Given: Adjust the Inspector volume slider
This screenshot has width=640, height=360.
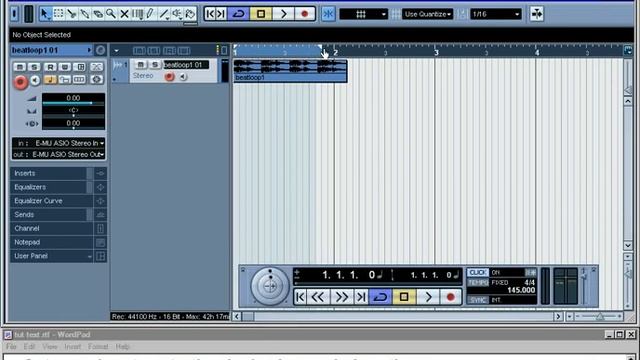Looking at the screenshot, I should point(73,103).
